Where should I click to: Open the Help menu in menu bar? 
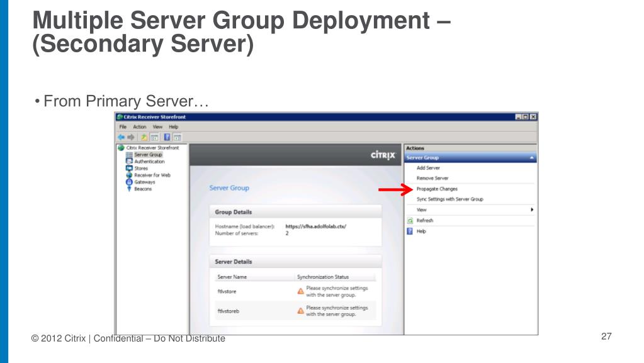pyautogui.click(x=173, y=127)
